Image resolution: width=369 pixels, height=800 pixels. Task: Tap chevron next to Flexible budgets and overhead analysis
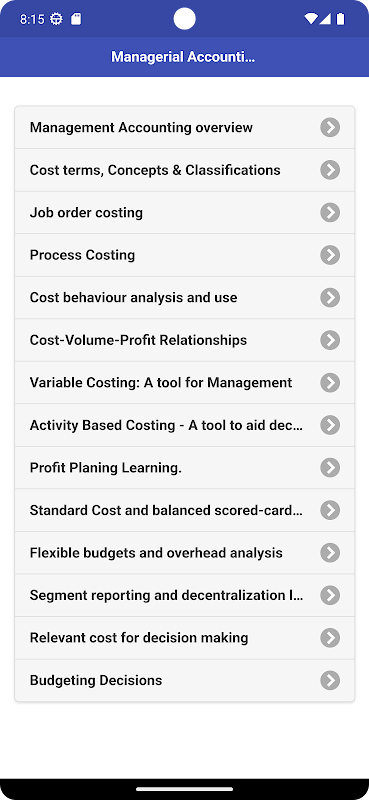pos(330,553)
